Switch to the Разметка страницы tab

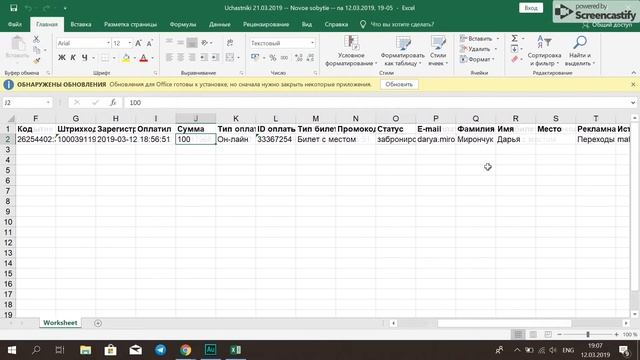click(x=130, y=24)
